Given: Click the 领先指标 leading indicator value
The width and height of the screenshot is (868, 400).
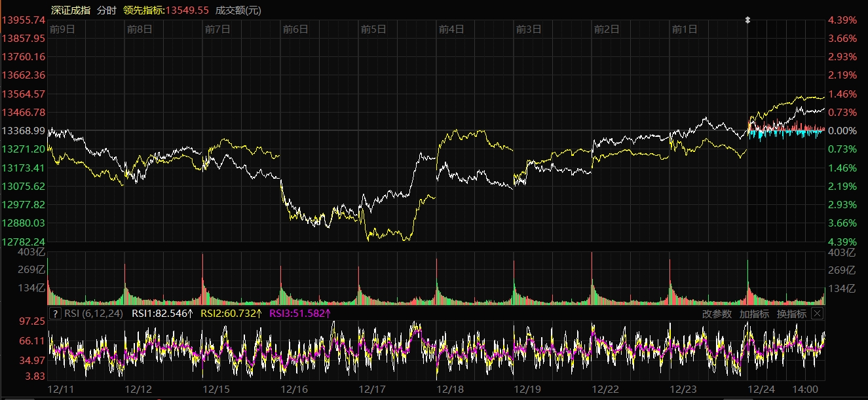Looking at the screenshot, I should tap(166, 10).
